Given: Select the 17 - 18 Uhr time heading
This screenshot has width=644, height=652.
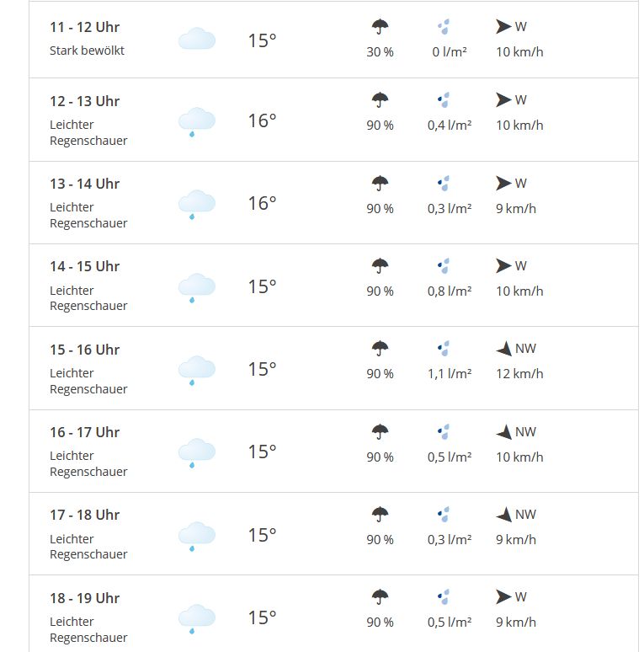Looking at the screenshot, I should 85,515.
